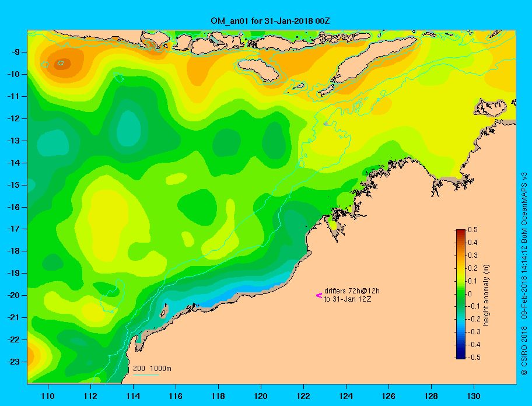This screenshot has height=406, width=532.
Task: Click the '200 1000m' depth contour legend
Action: point(152,369)
